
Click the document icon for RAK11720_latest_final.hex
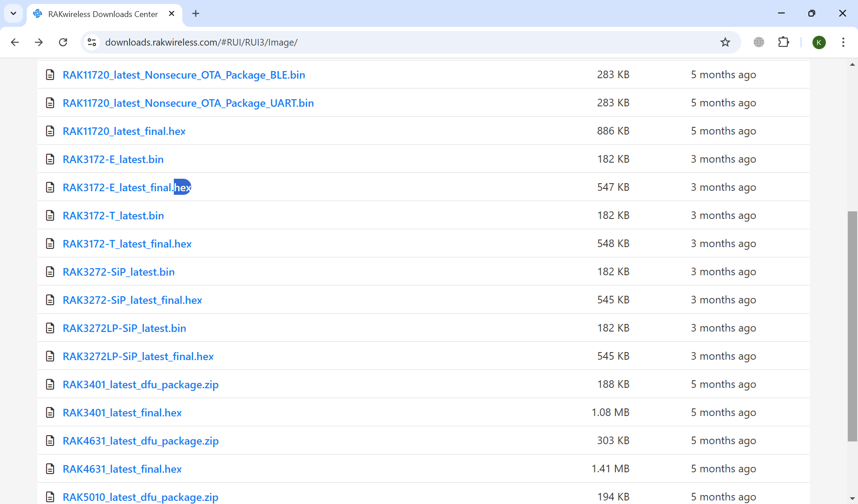51,131
